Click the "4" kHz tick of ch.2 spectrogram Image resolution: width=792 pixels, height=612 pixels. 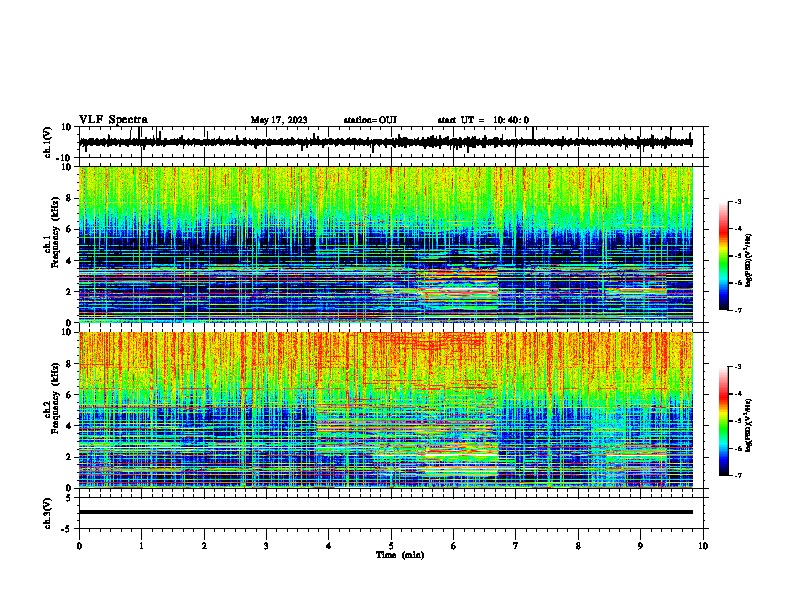pos(69,426)
